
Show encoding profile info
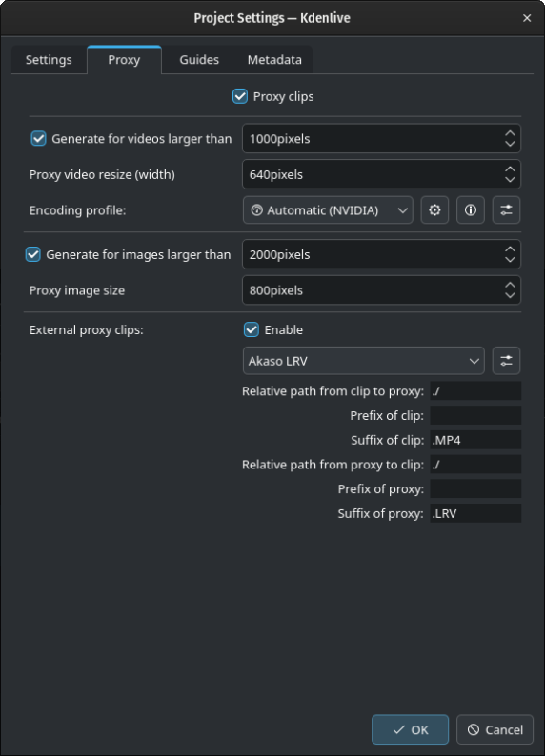(471, 210)
